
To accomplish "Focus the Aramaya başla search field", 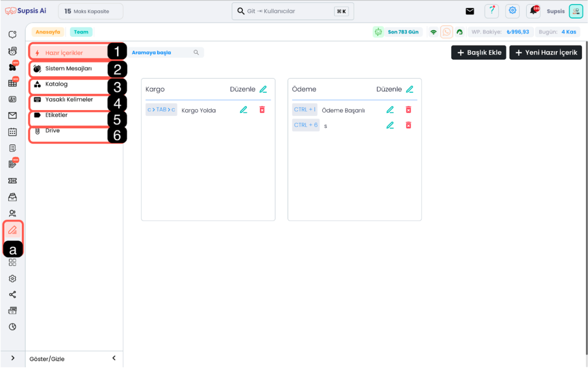I will point(161,52).
